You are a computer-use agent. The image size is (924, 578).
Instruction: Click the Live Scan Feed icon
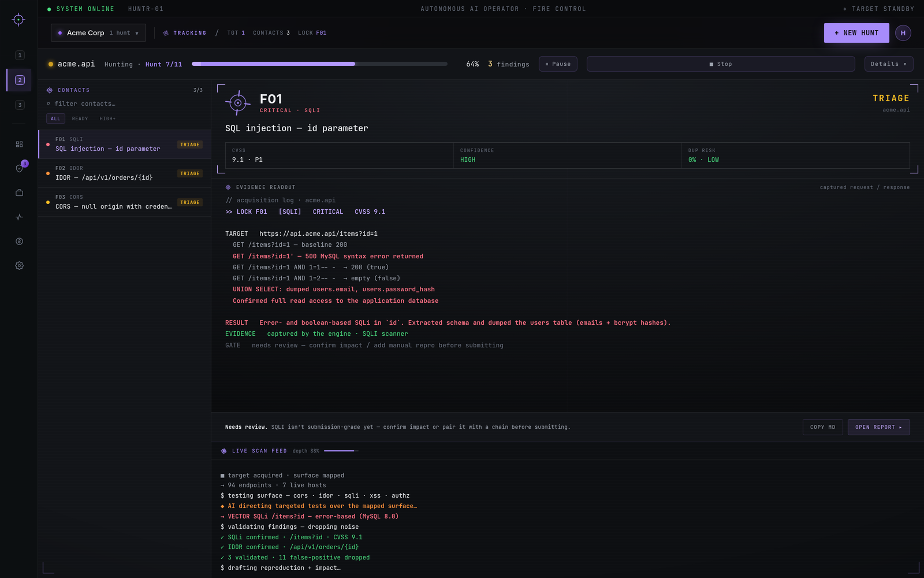click(x=224, y=451)
